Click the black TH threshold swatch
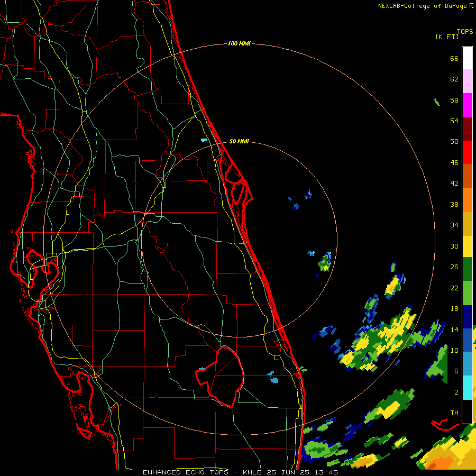 (x=467, y=411)
